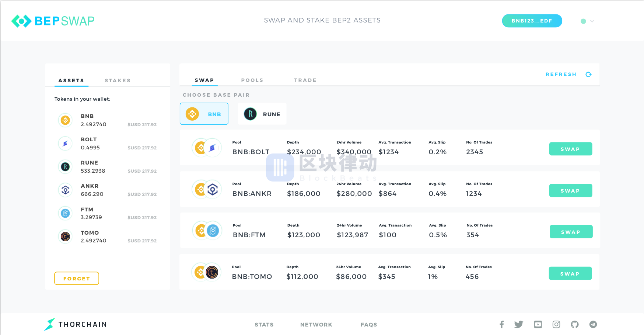Expand the network status dropdown chevron
The image size is (644, 335).
pos(592,21)
